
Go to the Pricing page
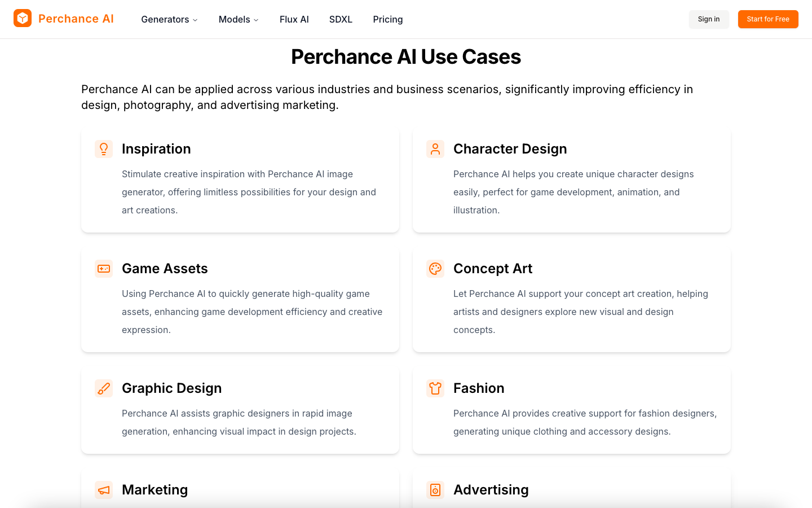point(388,19)
